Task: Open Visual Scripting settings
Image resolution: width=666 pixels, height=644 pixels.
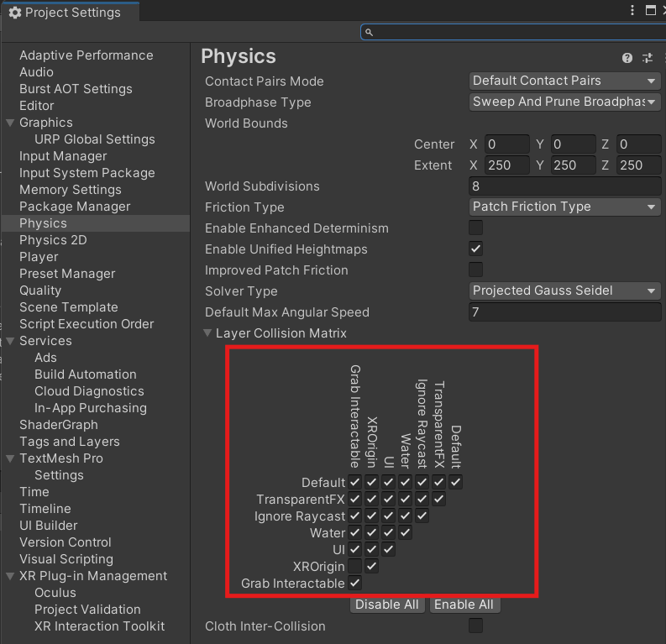Action: click(66, 559)
